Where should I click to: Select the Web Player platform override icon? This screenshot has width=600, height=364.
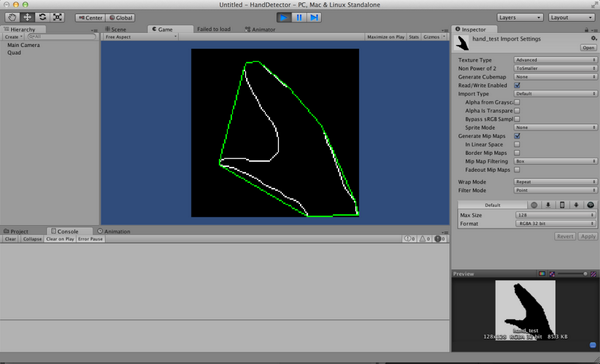534,205
